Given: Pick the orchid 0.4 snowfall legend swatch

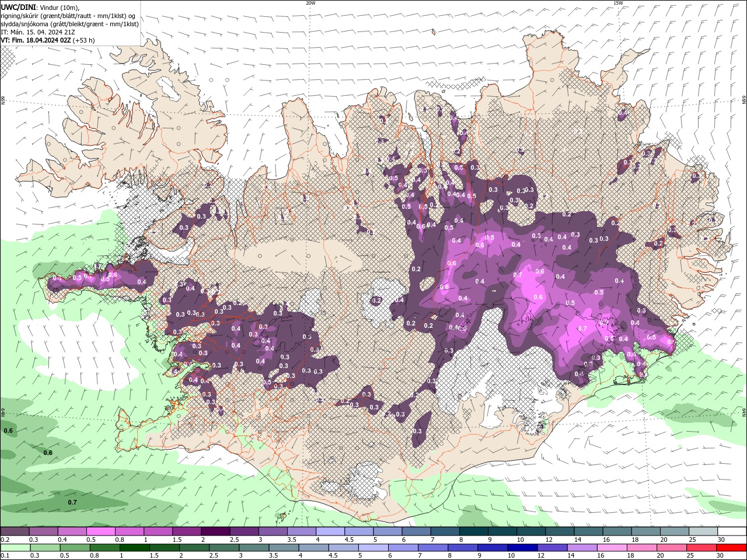Looking at the screenshot, I should tap(72, 531).
